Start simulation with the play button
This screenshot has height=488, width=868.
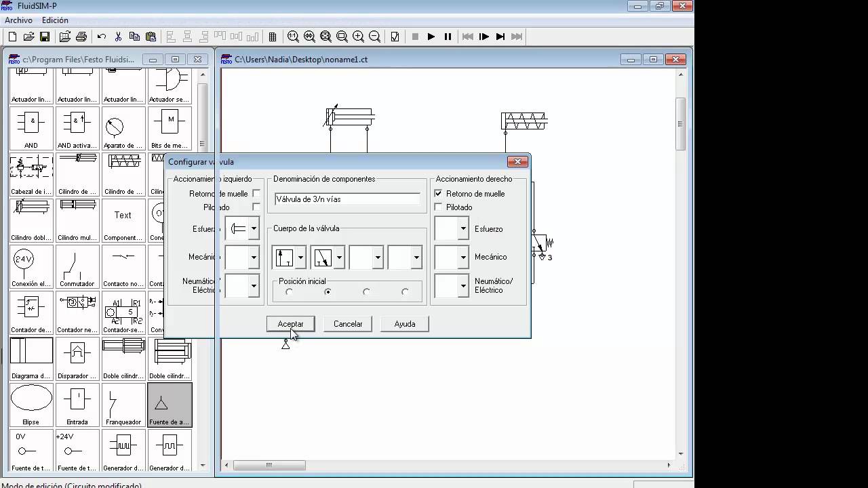pos(431,37)
